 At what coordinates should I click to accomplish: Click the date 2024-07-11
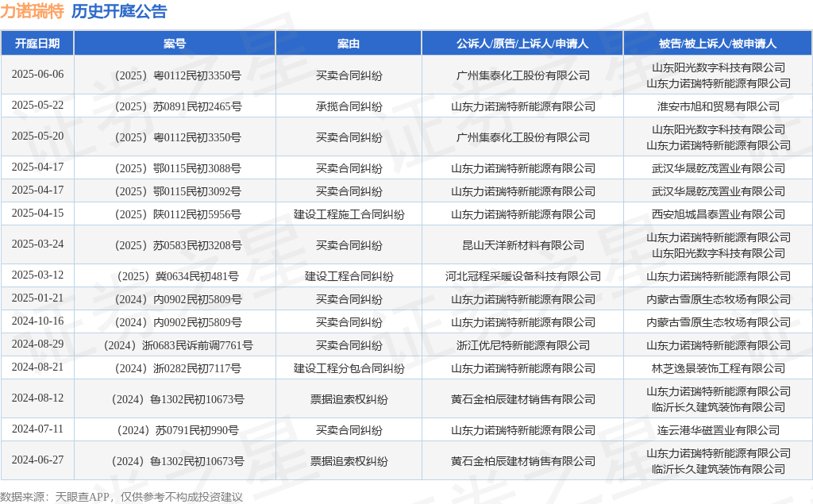click(x=37, y=429)
